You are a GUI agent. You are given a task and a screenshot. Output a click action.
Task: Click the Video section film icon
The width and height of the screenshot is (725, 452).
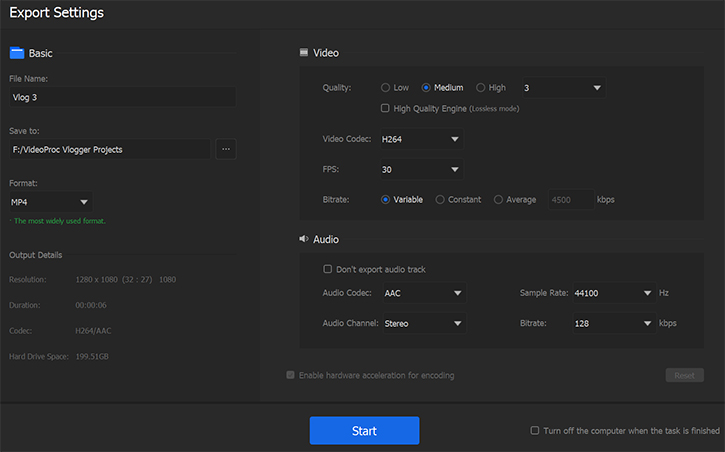pos(304,53)
